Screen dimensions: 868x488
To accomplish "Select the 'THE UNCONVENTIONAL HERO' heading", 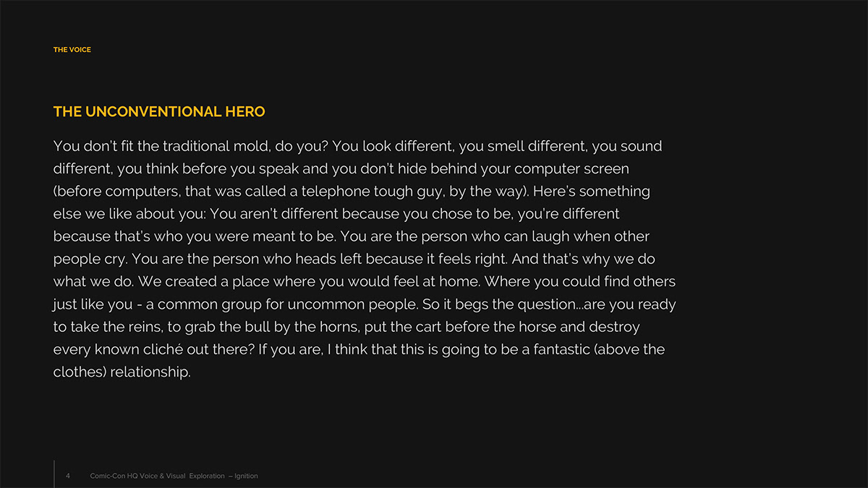I will coord(159,112).
